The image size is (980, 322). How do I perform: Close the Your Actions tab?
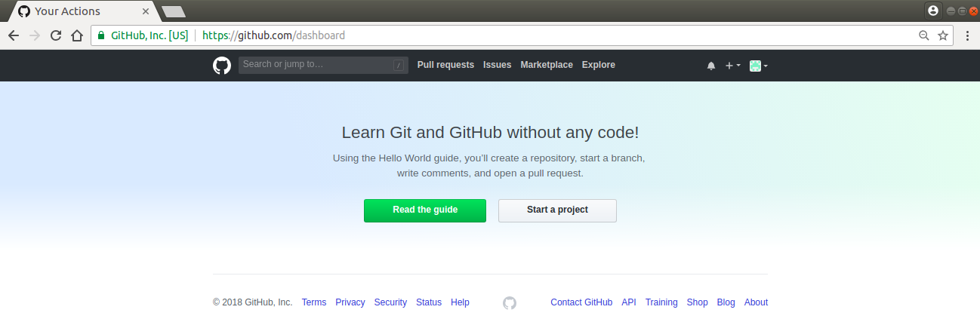pyautogui.click(x=146, y=11)
